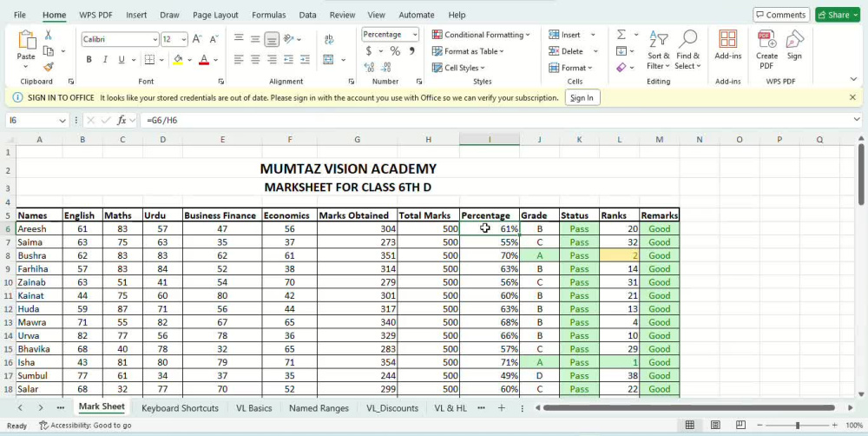Apply the Borders icon to the cell

click(x=149, y=59)
